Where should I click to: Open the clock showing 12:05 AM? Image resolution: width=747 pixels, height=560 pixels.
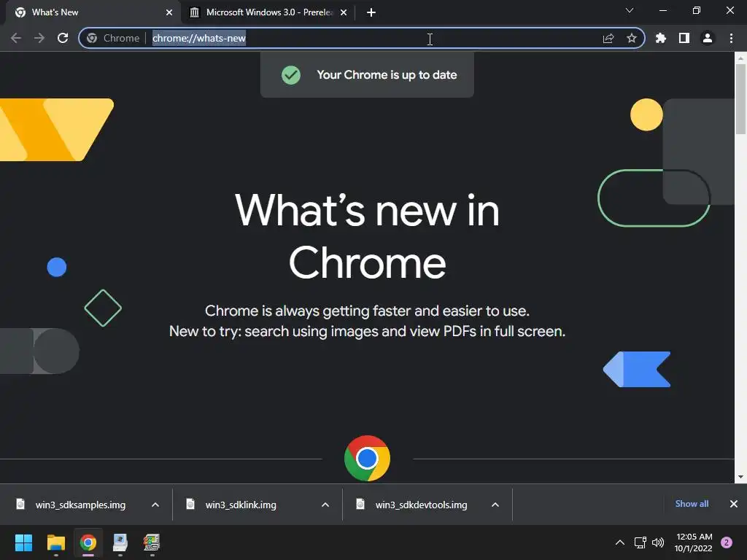pyautogui.click(x=694, y=542)
